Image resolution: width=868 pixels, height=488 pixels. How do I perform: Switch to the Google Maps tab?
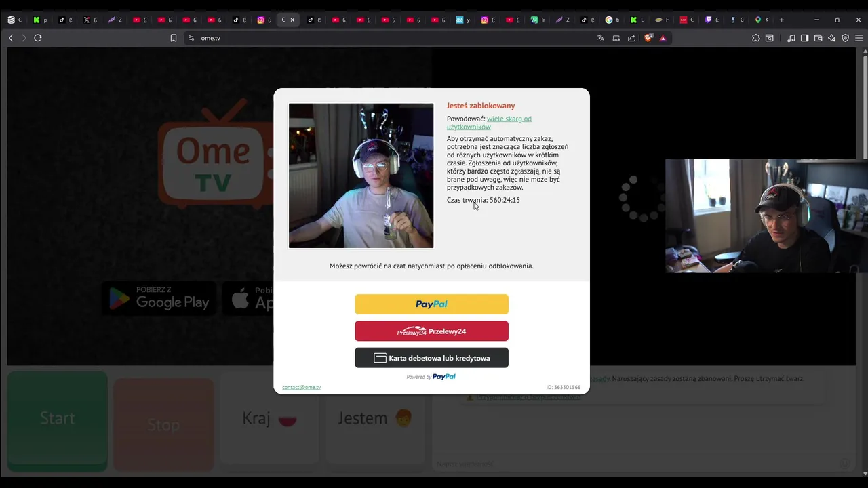762,20
